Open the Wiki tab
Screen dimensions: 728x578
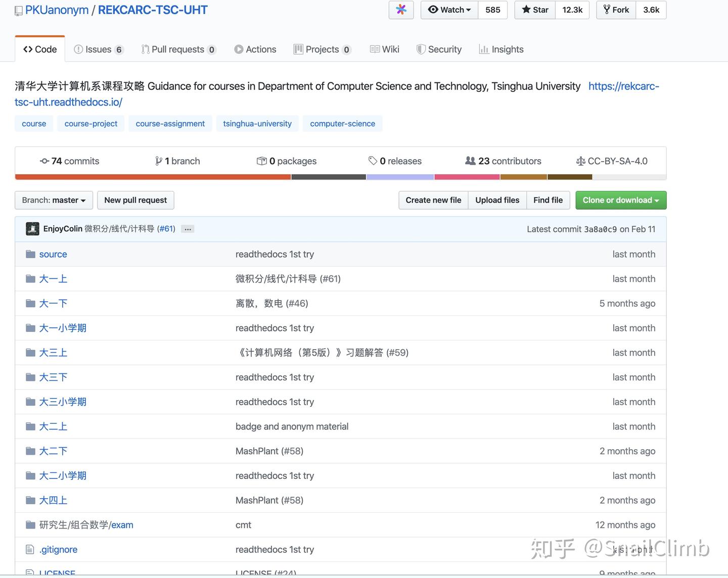click(384, 49)
